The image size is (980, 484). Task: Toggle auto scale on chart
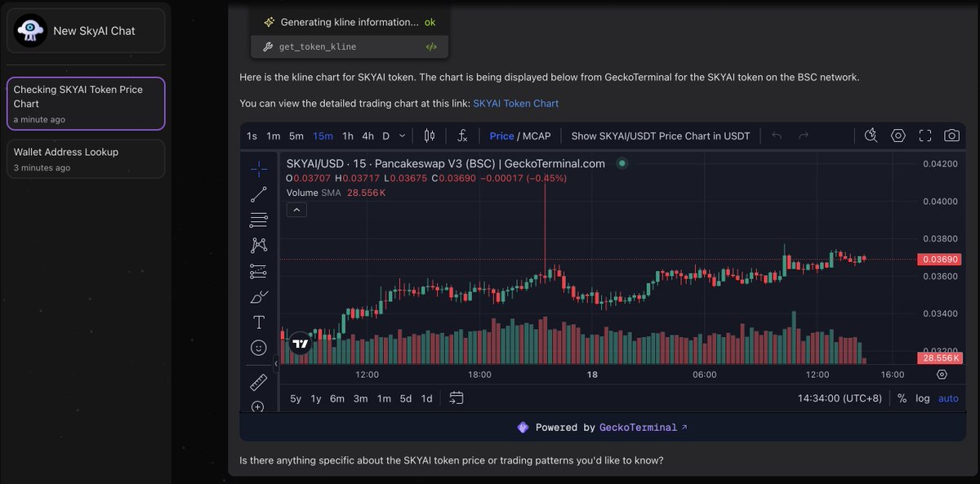pyautogui.click(x=948, y=398)
